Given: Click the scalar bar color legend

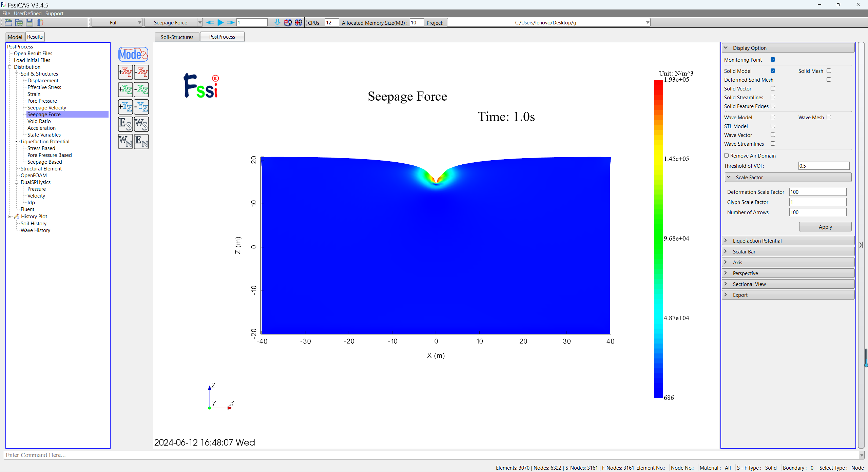Looking at the screenshot, I should [x=658, y=239].
